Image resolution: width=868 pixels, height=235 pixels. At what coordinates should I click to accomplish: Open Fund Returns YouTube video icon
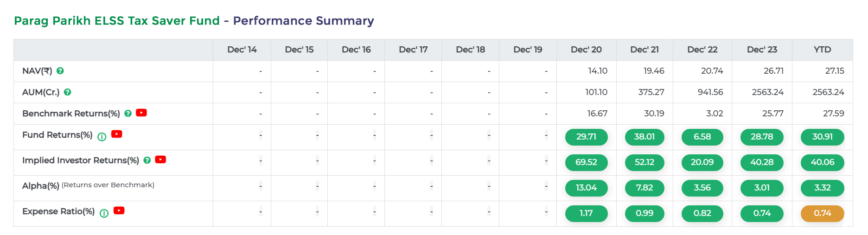(x=117, y=134)
